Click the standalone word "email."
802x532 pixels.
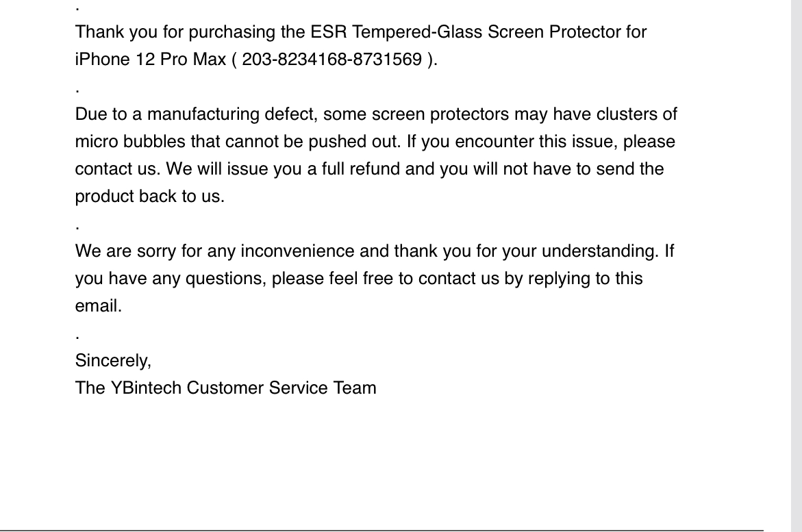point(98,306)
